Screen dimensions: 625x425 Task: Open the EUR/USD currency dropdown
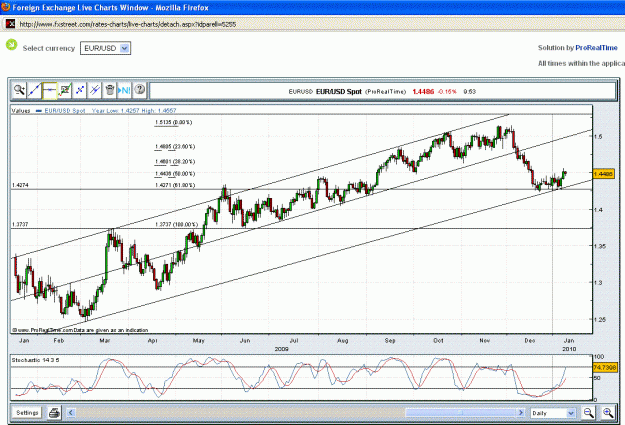click(106, 48)
